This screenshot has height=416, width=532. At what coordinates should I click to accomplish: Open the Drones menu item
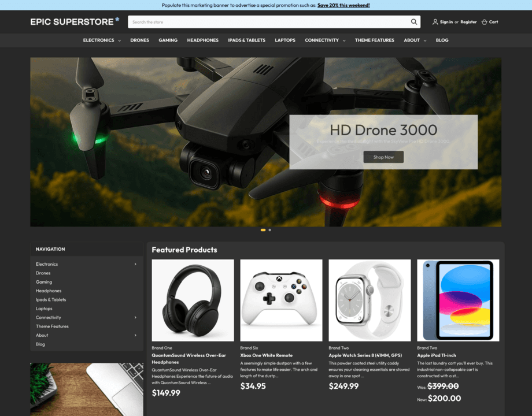point(139,40)
